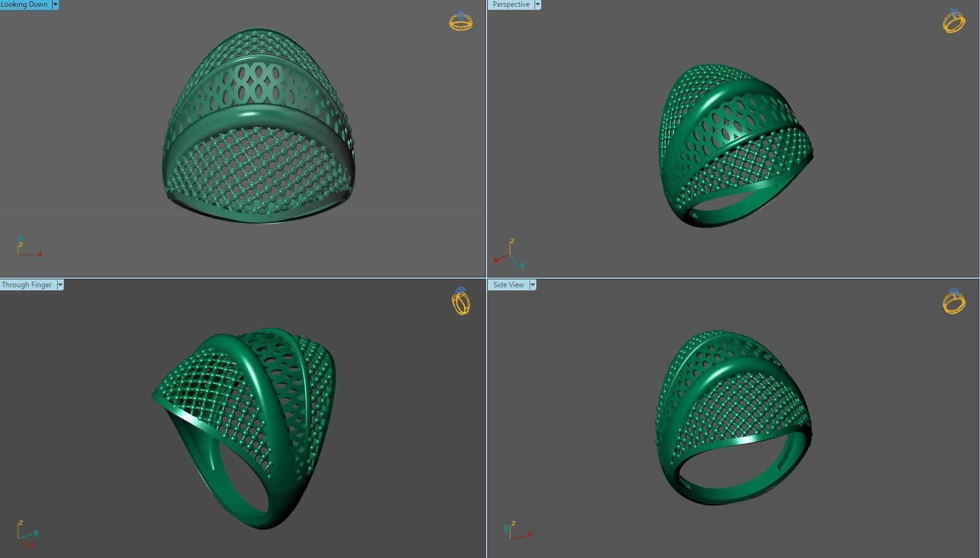Click the Perspective viewport label

click(511, 4)
